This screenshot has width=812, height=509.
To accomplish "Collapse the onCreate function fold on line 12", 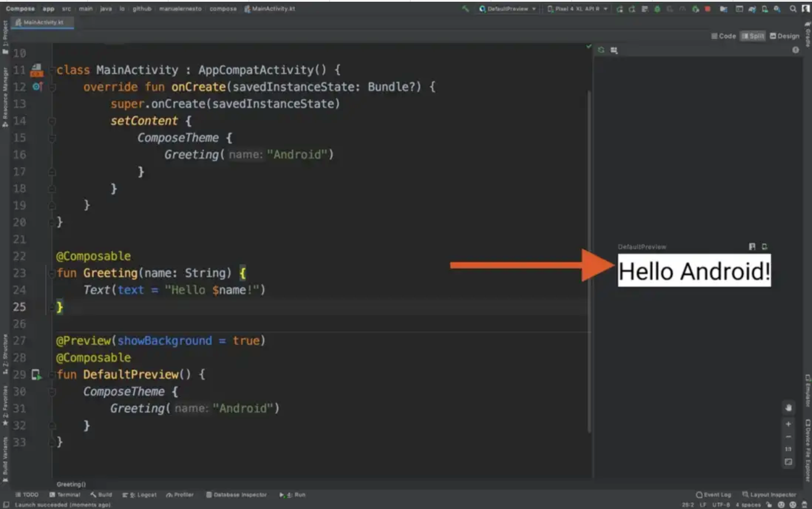I will point(52,87).
